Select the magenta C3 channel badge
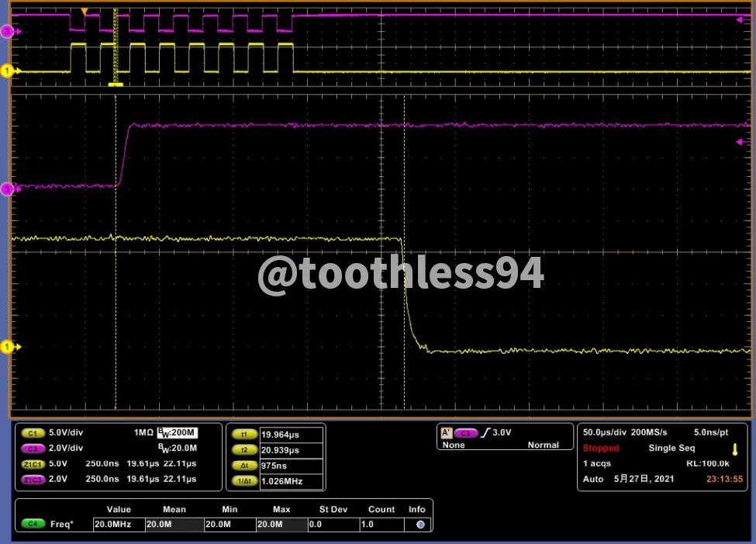The width and height of the screenshot is (756, 544). 33,449
